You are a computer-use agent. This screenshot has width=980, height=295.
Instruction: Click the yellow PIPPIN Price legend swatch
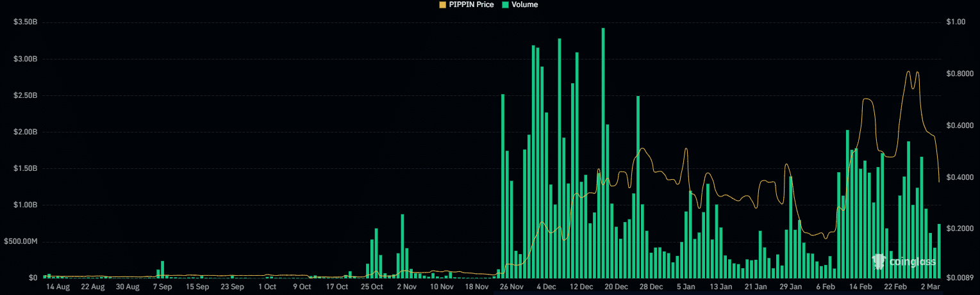442,4
